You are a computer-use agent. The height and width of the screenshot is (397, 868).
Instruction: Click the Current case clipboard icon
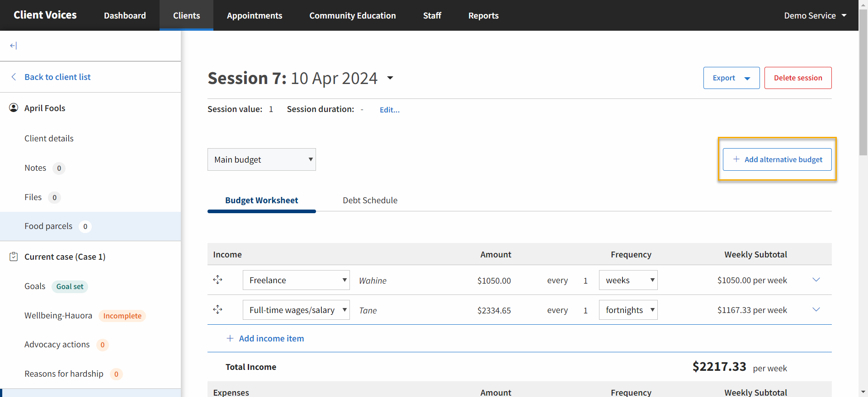coord(14,257)
